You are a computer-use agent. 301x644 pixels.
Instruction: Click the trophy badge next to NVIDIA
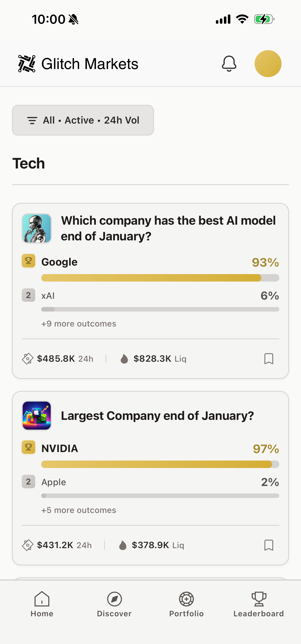tap(28, 448)
